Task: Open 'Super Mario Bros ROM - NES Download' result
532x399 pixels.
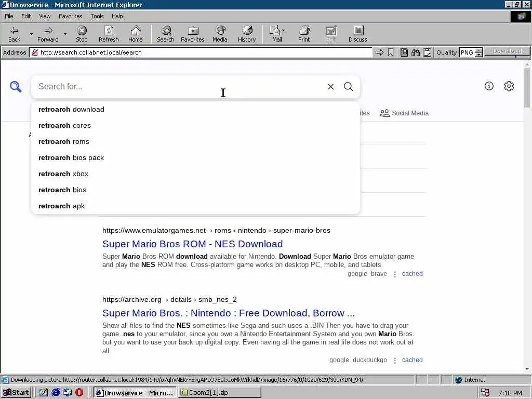Action: tap(192, 244)
